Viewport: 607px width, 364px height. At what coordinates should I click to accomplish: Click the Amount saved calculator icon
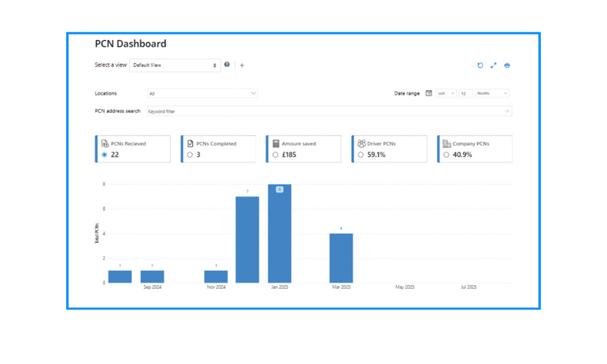click(276, 143)
